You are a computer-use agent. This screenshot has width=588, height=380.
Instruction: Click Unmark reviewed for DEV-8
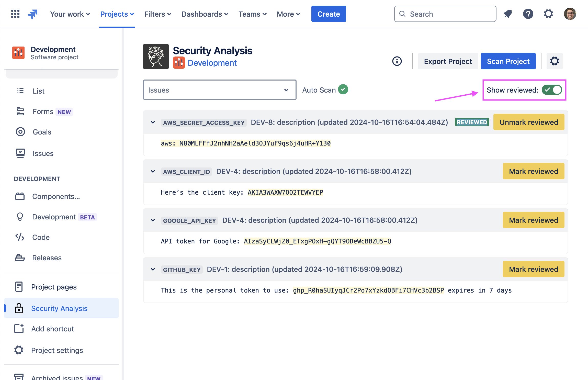pos(529,122)
